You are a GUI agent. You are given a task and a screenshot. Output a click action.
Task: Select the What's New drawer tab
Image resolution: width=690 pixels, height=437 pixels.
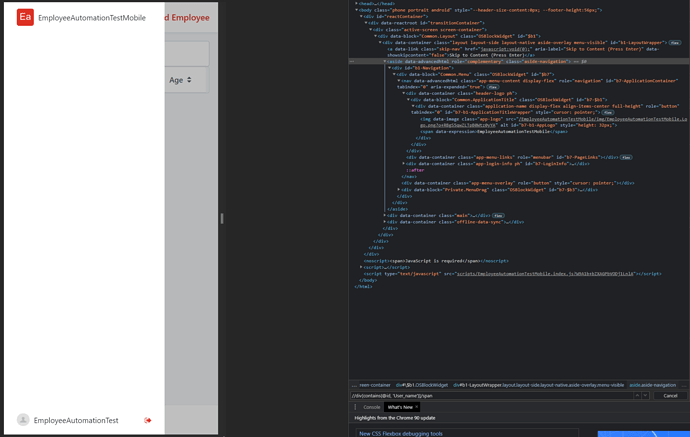(x=400, y=407)
